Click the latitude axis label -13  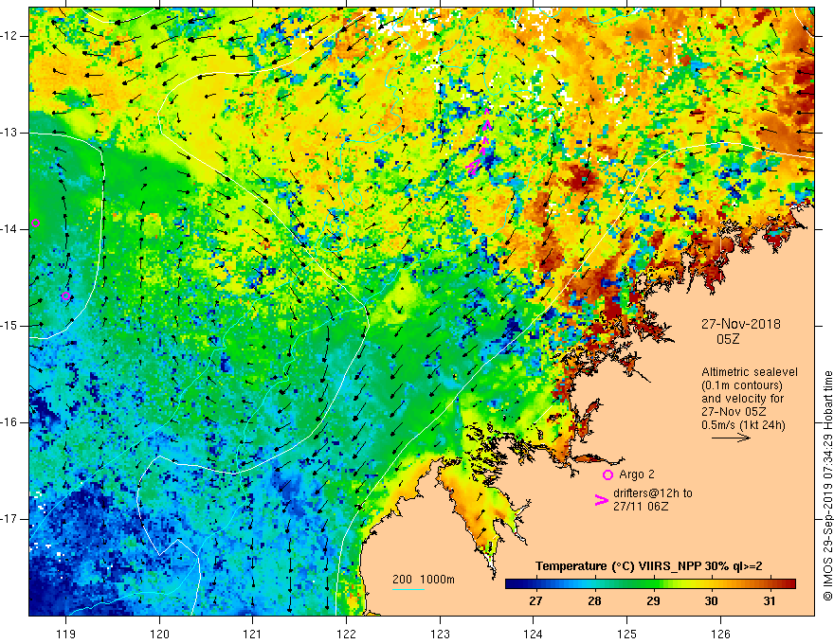[x=9, y=133]
